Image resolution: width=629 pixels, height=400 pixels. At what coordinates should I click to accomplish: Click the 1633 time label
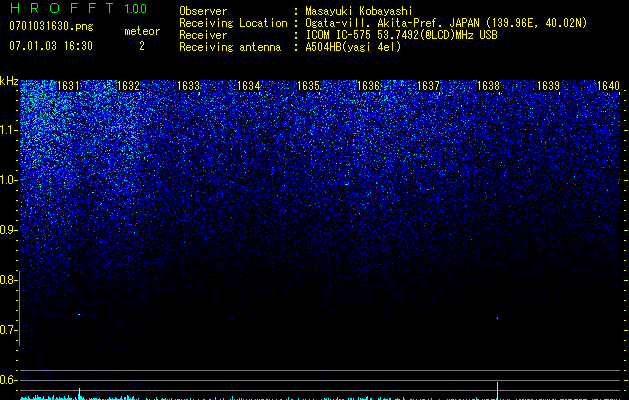(188, 86)
